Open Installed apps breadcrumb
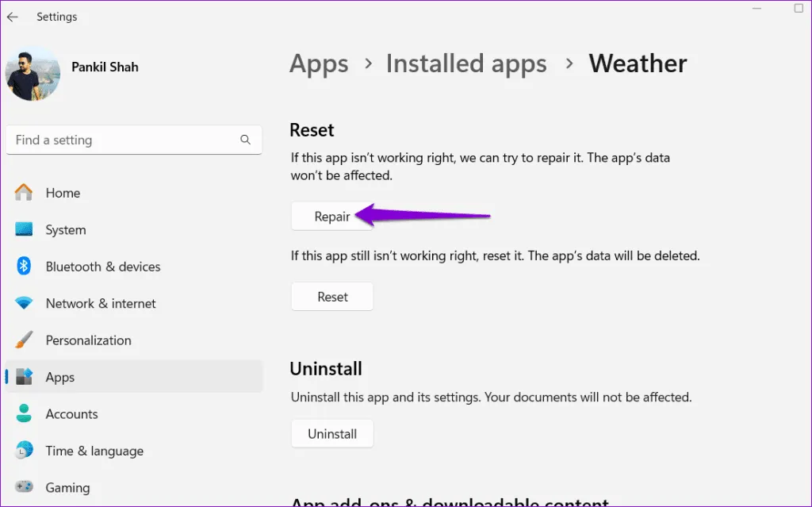The image size is (812, 507). click(466, 63)
